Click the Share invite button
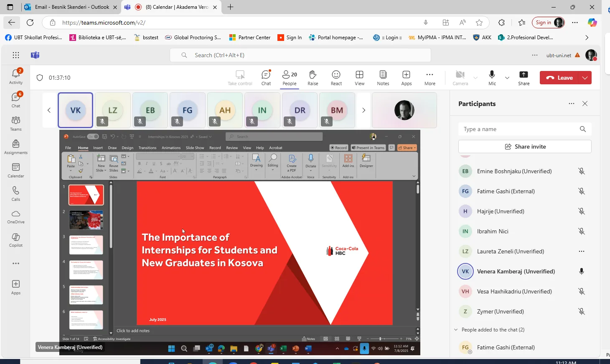The image size is (610, 364). (525, 147)
